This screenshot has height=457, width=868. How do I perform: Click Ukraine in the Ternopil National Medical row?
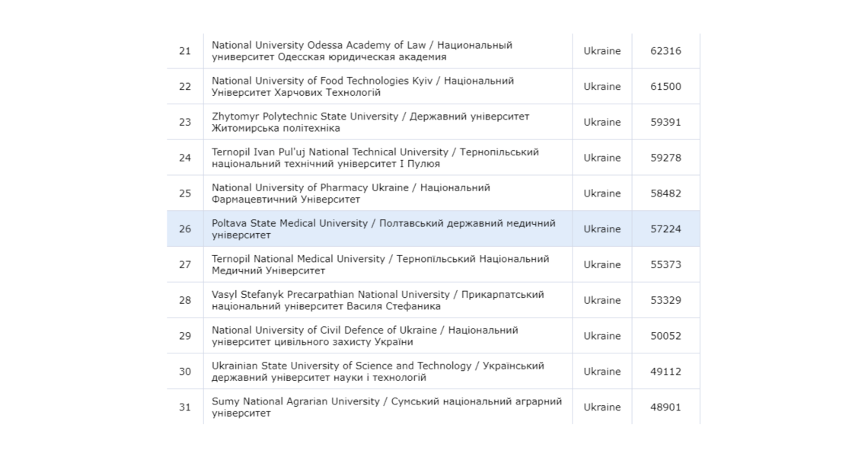click(x=602, y=265)
